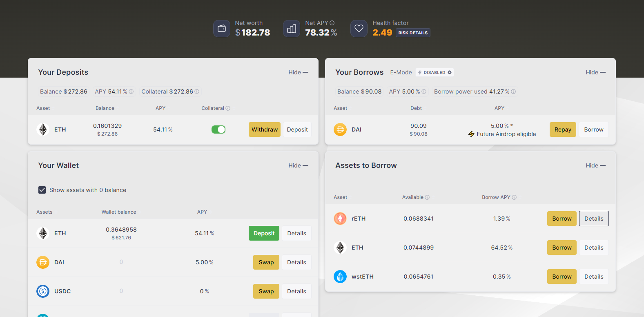Borrow wstETH from Assets to Borrow
Image resolution: width=644 pixels, height=317 pixels.
coord(562,277)
